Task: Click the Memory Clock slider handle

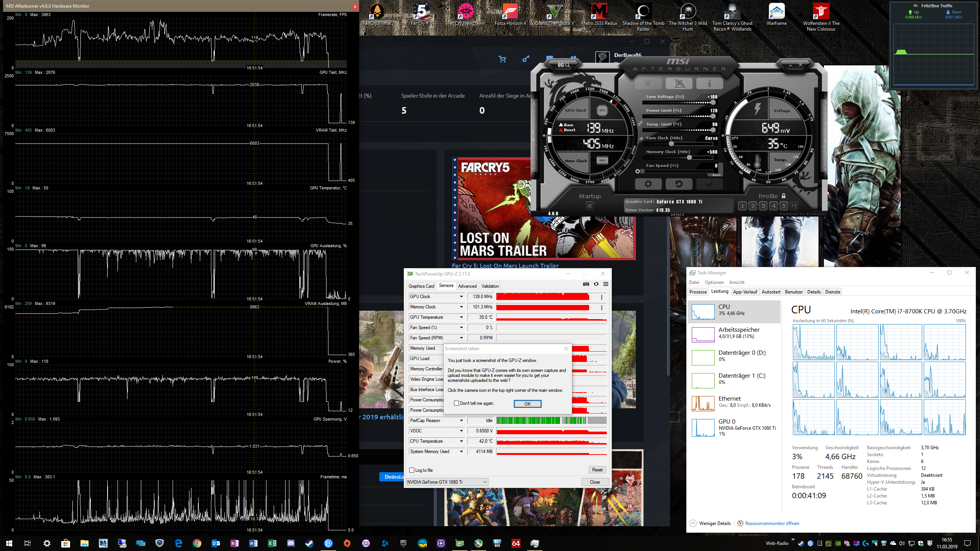Action: (689, 157)
